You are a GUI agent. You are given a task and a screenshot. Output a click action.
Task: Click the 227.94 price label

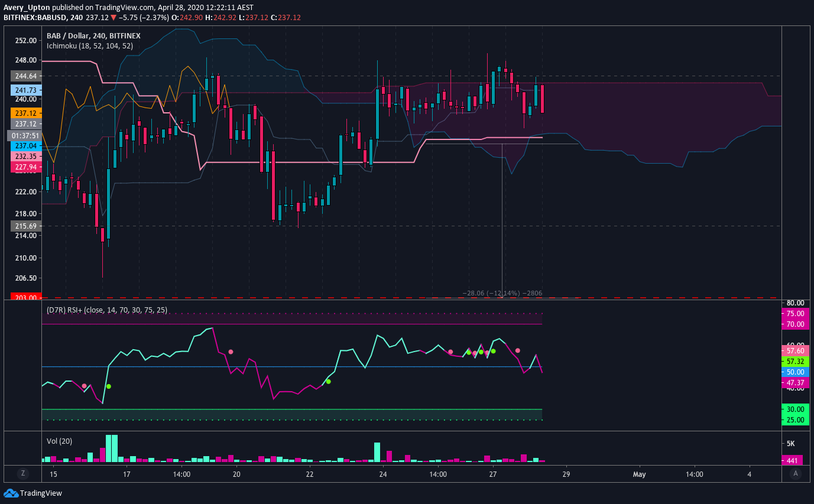click(x=26, y=167)
